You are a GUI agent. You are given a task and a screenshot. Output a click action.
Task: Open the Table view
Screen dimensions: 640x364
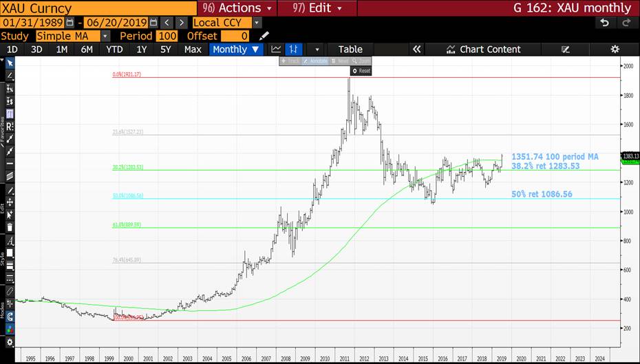[350, 50]
